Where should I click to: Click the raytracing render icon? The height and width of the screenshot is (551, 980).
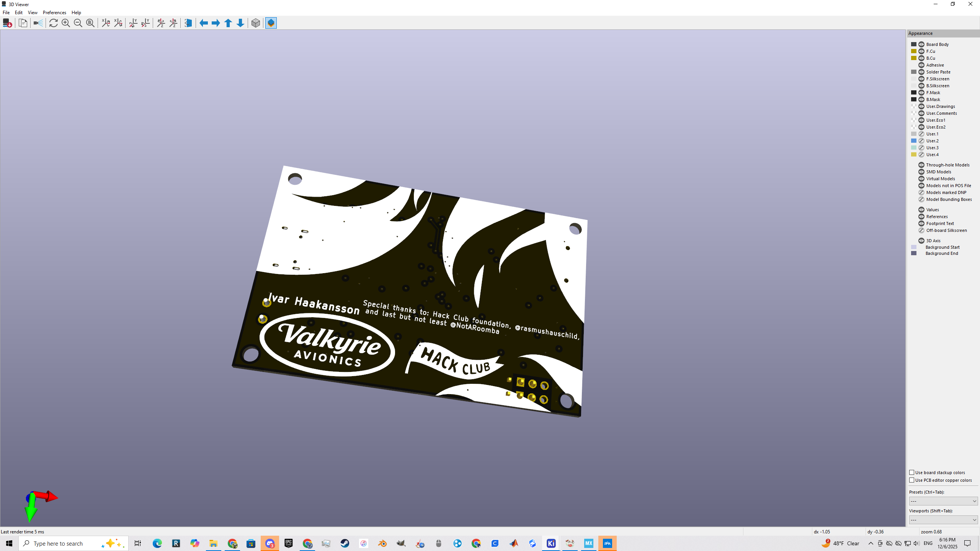point(38,23)
